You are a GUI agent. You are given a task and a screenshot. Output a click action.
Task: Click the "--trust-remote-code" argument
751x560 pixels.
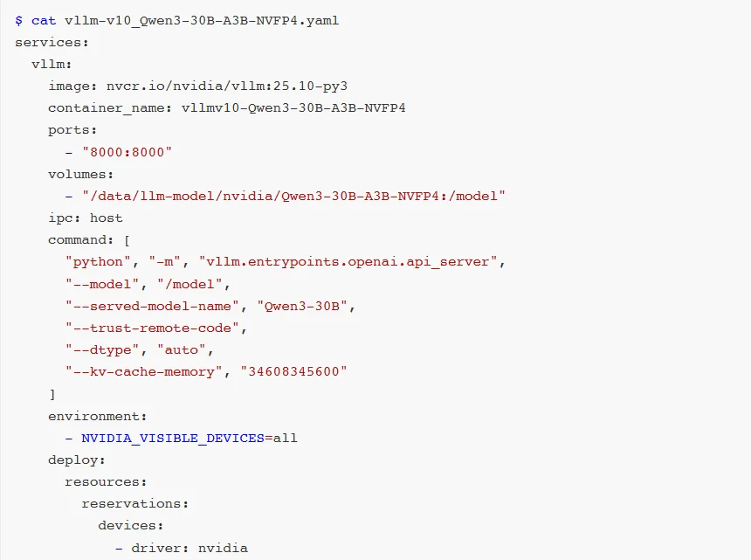click(152, 328)
